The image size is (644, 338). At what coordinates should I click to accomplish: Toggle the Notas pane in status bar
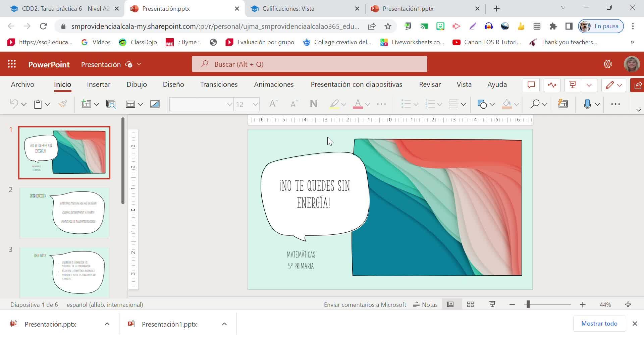[x=425, y=304]
